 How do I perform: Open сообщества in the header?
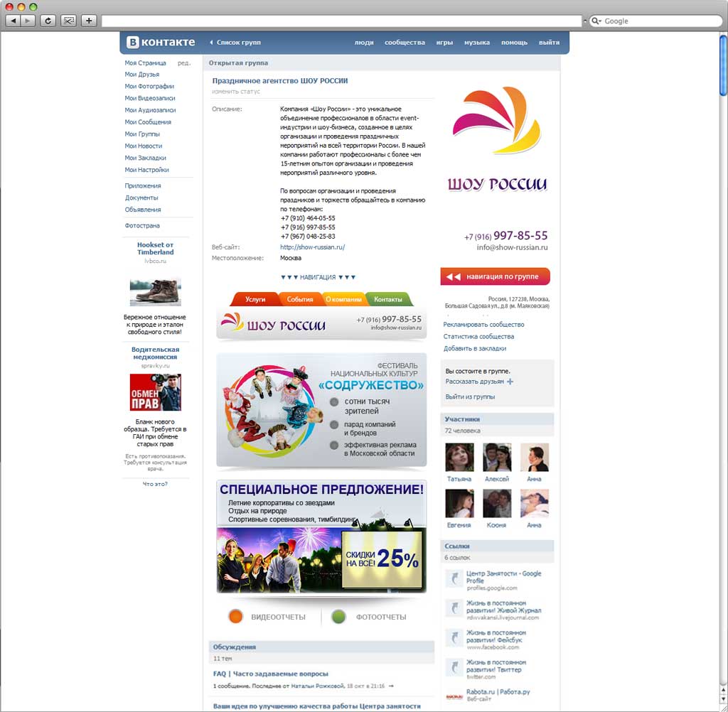point(405,42)
